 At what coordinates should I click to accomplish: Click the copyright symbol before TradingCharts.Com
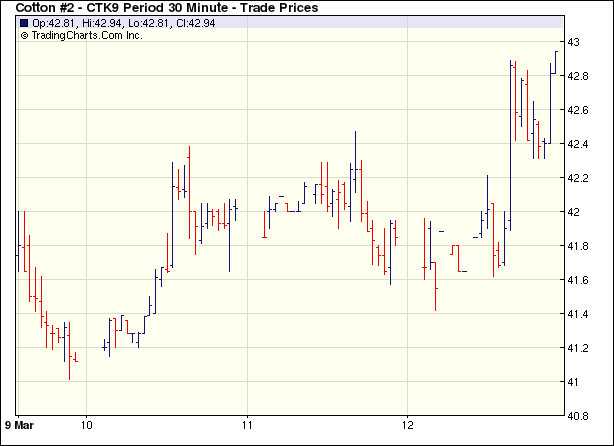pyautogui.click(x=24, y=34)
